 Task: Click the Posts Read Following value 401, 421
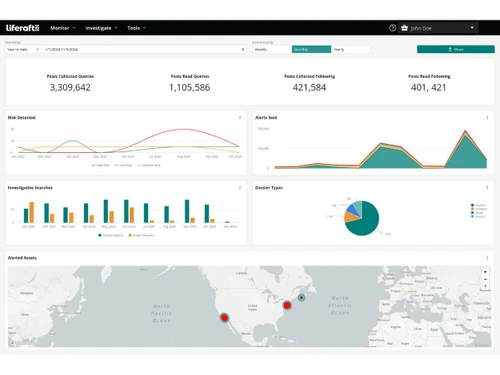point(429,88)
